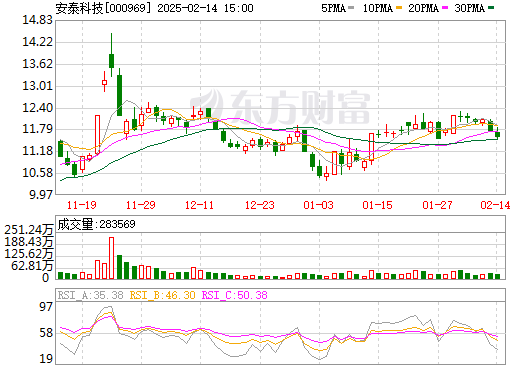This screenshot has width=520, height=365.
Task: Click the magenta 20PMA legend color marker
Action: point(445,8)
